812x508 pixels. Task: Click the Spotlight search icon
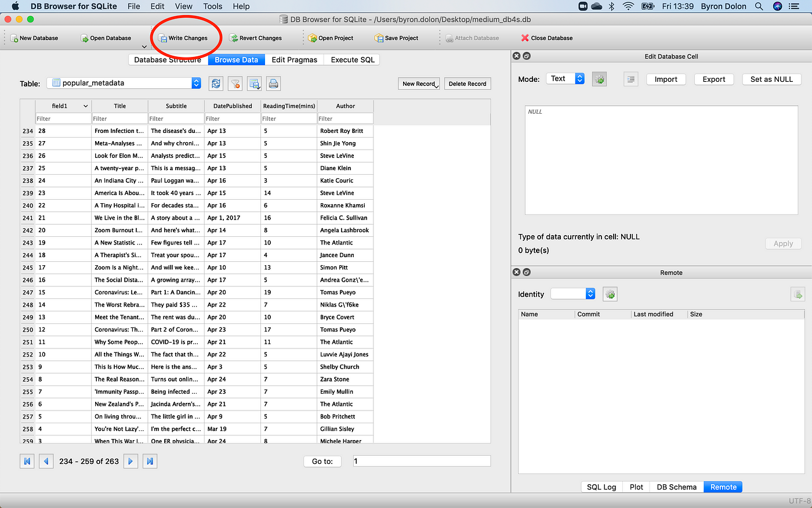(x=759, y=6)
